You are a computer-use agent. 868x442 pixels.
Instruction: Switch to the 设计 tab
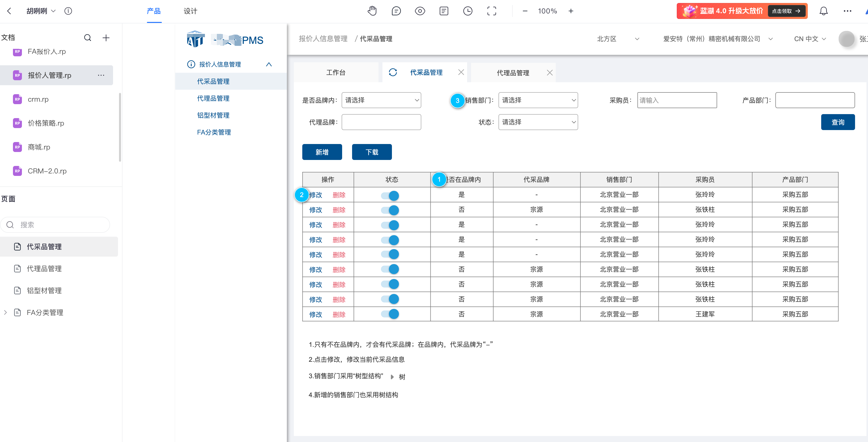pyautogui.click(x=190, y=11)
